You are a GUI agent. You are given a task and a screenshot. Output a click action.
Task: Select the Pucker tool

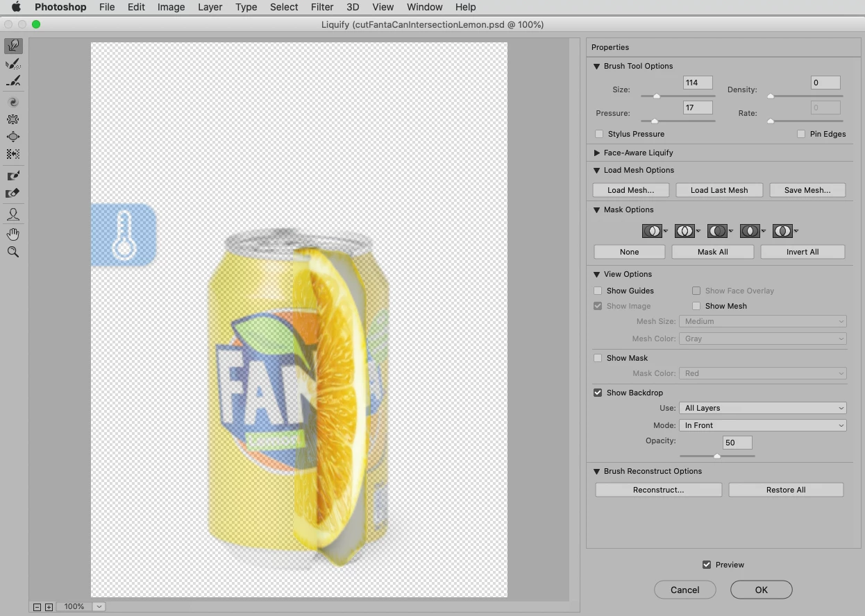coord(13,119)
